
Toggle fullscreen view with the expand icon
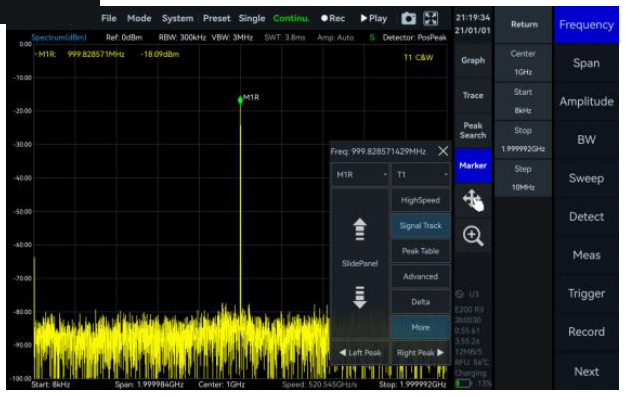coord(431,18)
